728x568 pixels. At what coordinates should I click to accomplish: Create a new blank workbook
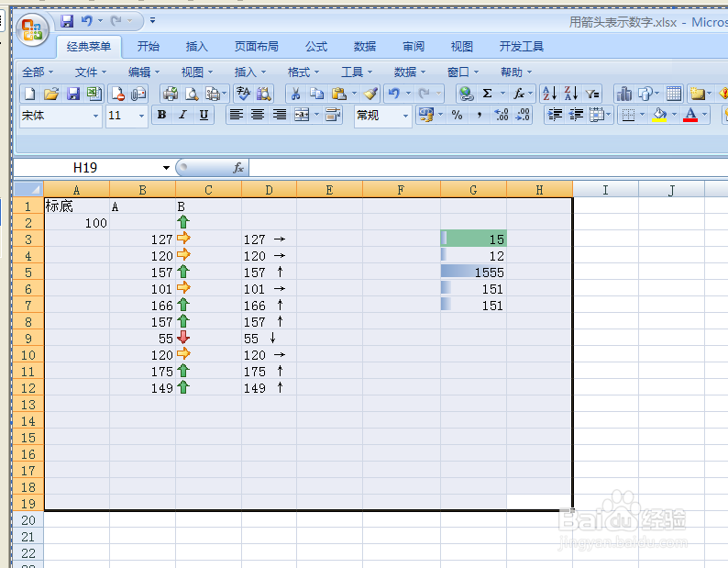29,94
